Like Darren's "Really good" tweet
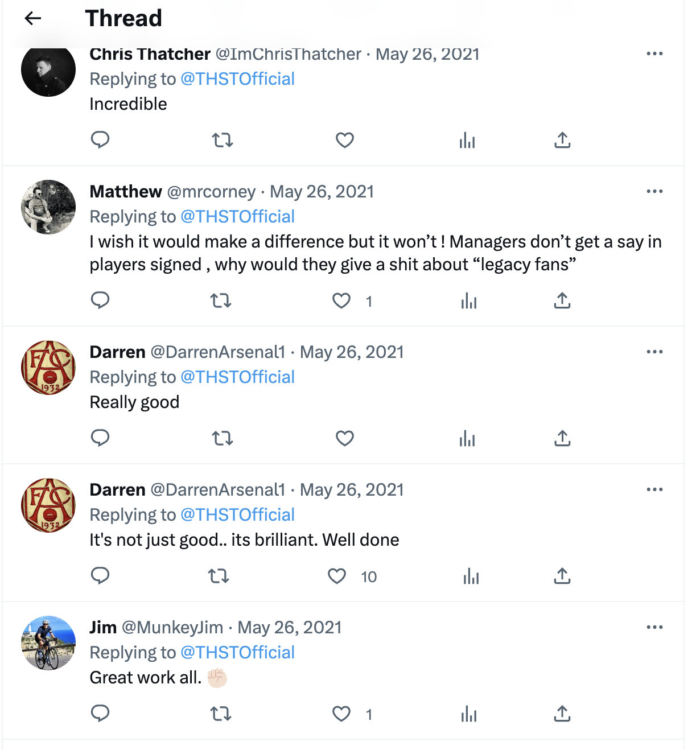 coord(345,438)
